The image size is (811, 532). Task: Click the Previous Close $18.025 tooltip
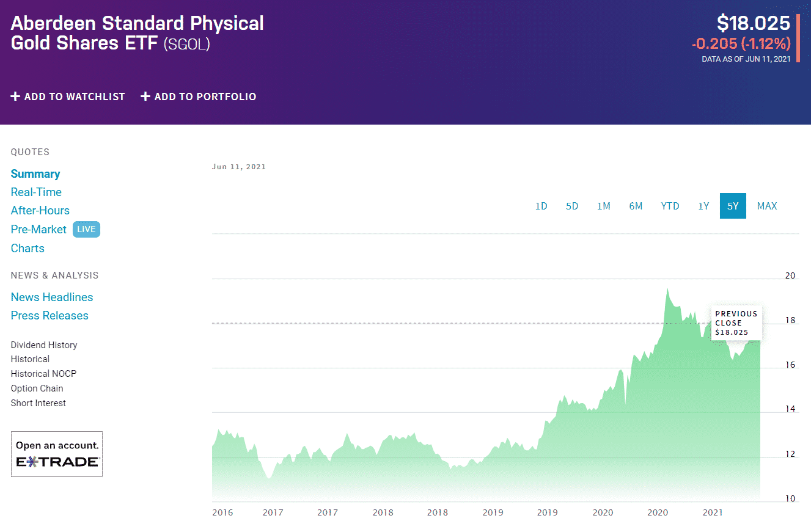(736, 322)
